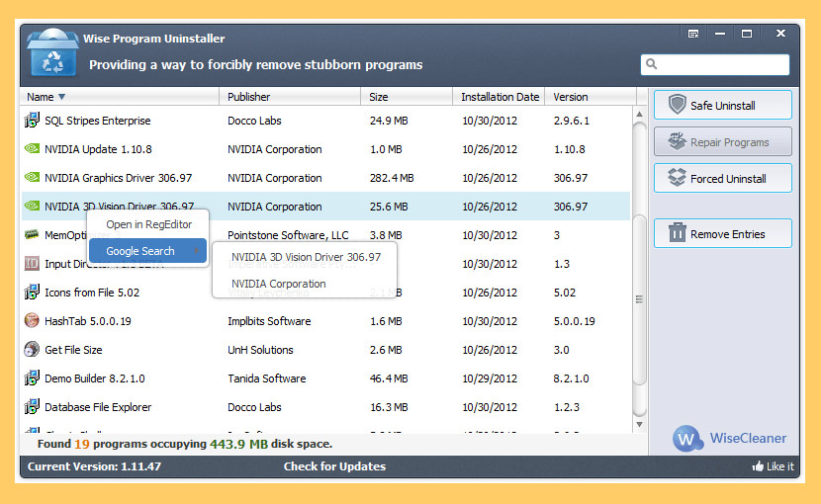Select Database File Explorer entry

click(98, 407)
